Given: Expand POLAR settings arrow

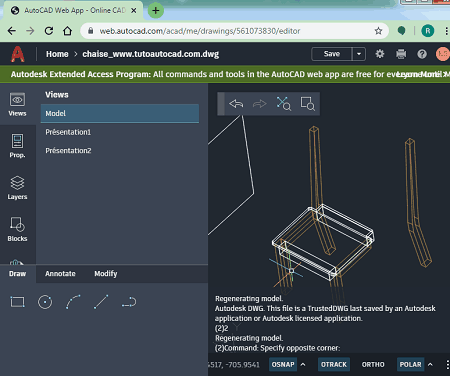Looking at the screenshot, I should coord(430,364).
